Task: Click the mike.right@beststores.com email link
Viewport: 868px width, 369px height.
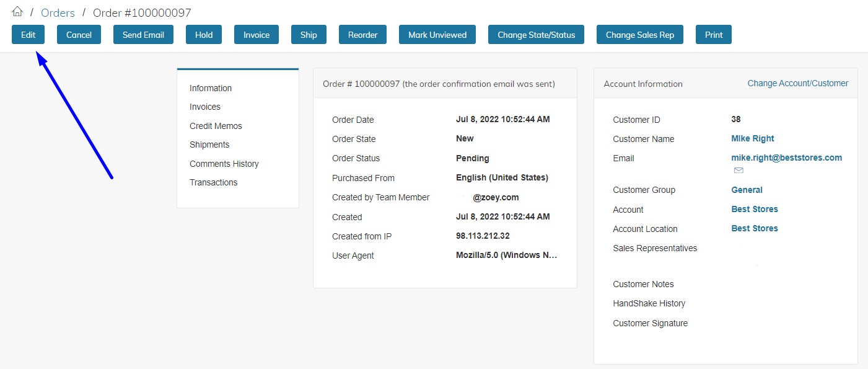Action: [787, 158]
